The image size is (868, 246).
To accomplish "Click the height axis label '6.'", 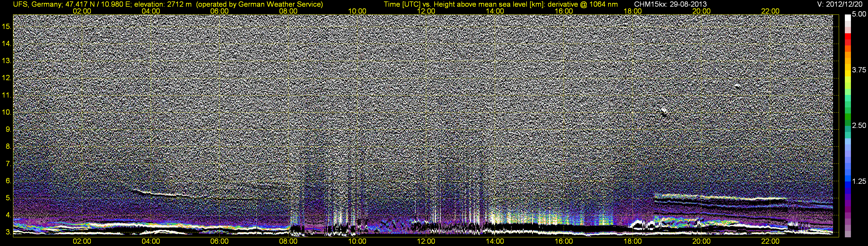I will coord(9,181).
